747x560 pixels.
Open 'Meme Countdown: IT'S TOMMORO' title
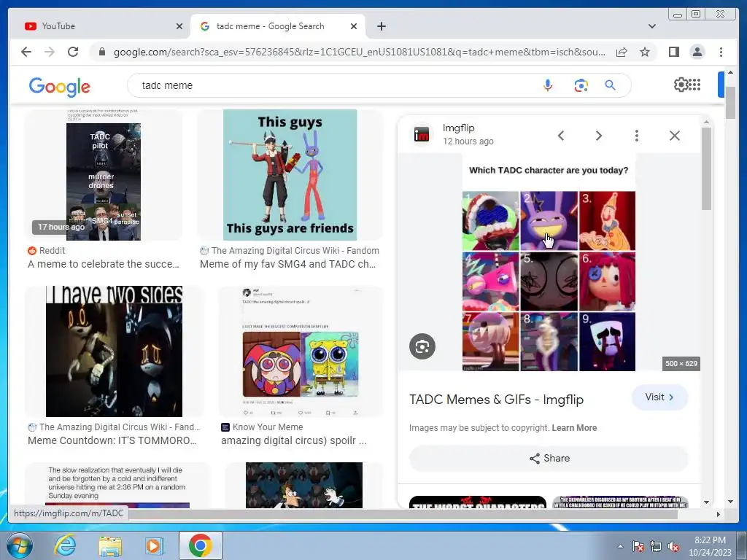(x=112, y=440)
